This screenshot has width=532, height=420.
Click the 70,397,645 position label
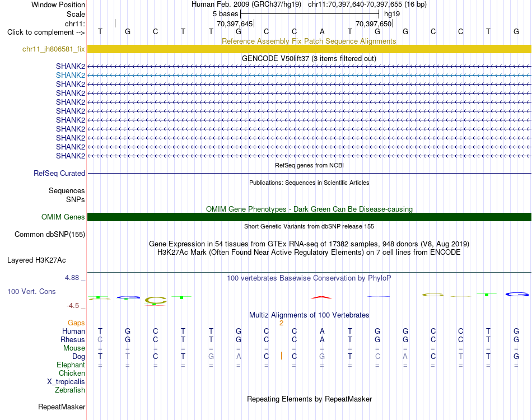tap(235, 24)
